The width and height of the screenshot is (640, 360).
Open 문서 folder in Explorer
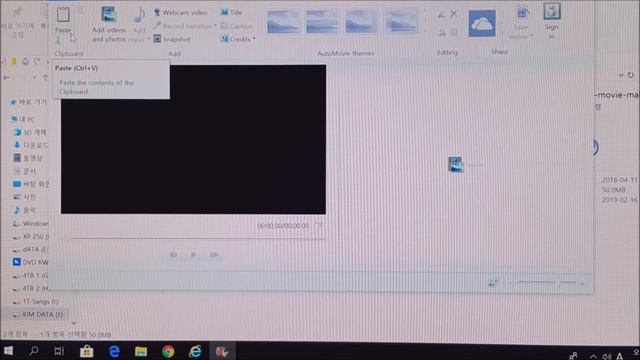(x=24, y=171)
